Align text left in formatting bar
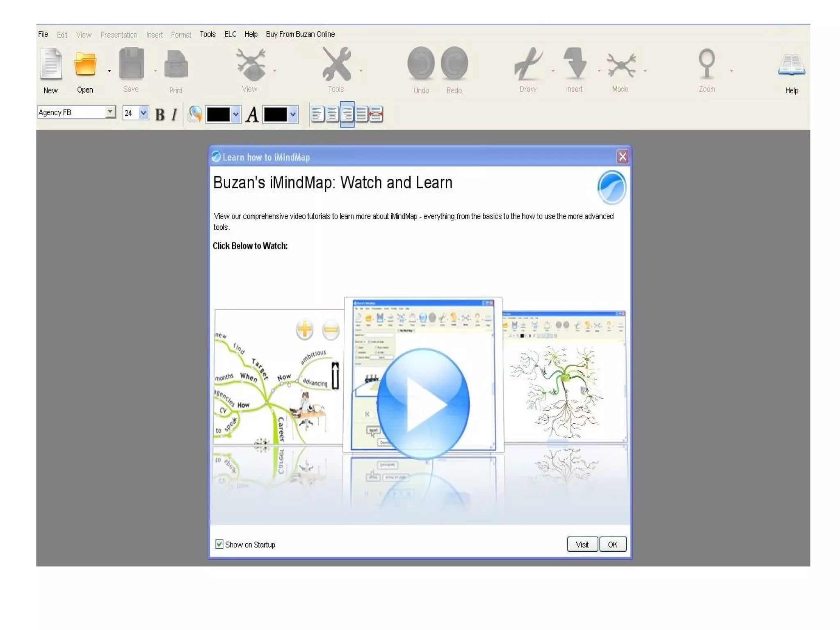The image size is (840, 630). 317,114
